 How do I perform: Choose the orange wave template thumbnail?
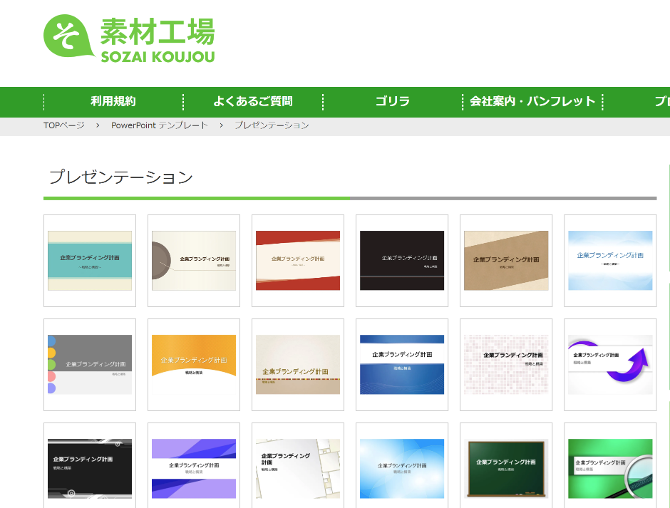tap(194, 364)
